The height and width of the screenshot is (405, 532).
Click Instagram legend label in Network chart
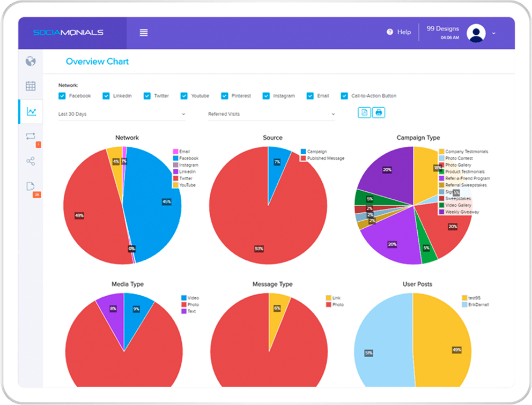point(189,165)
